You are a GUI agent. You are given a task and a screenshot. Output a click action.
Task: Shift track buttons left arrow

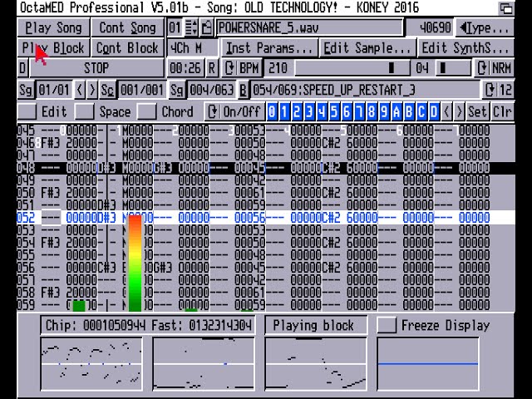[447, 111]
